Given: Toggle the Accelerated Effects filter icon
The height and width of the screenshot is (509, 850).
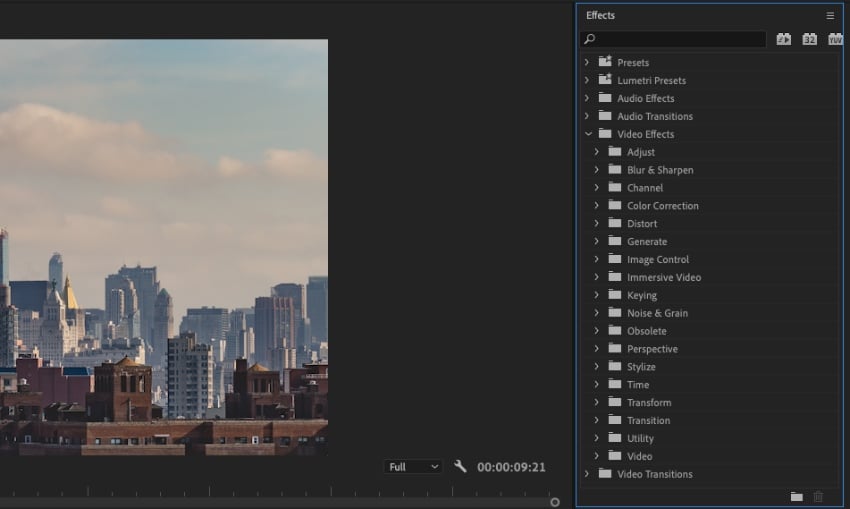Looking at the screenshot, I should 783,39.
